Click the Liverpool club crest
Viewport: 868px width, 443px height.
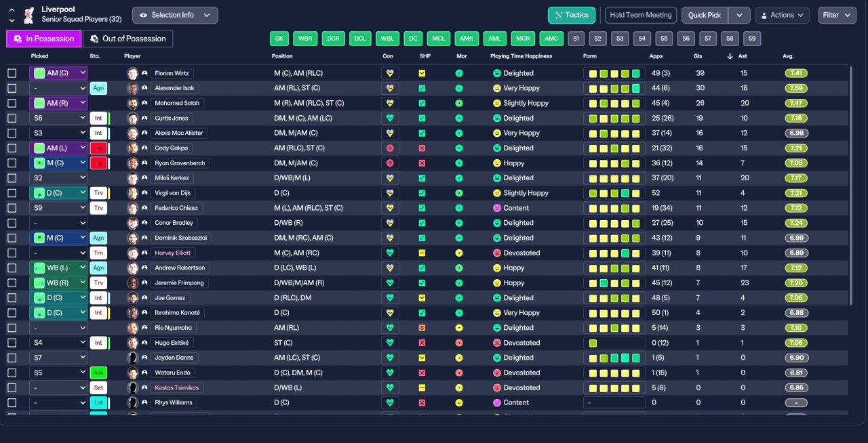[28, 14]
